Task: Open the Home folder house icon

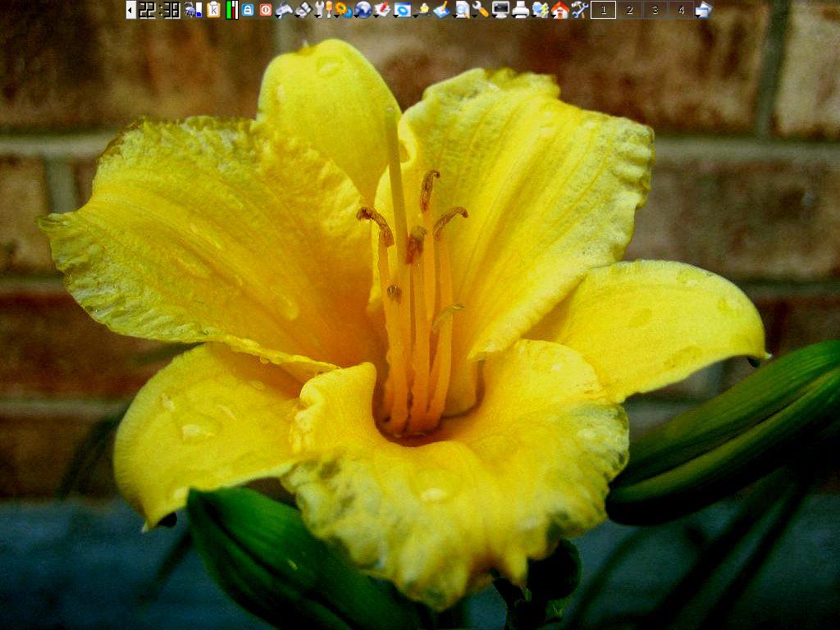Action: tap(559, 10)
